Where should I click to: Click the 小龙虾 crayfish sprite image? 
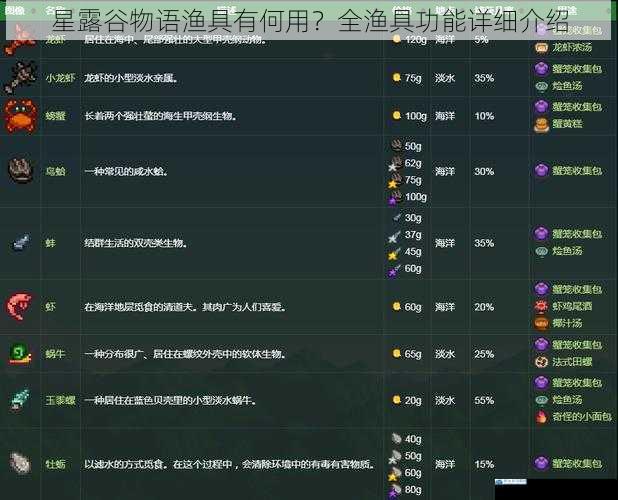(20, 78)
